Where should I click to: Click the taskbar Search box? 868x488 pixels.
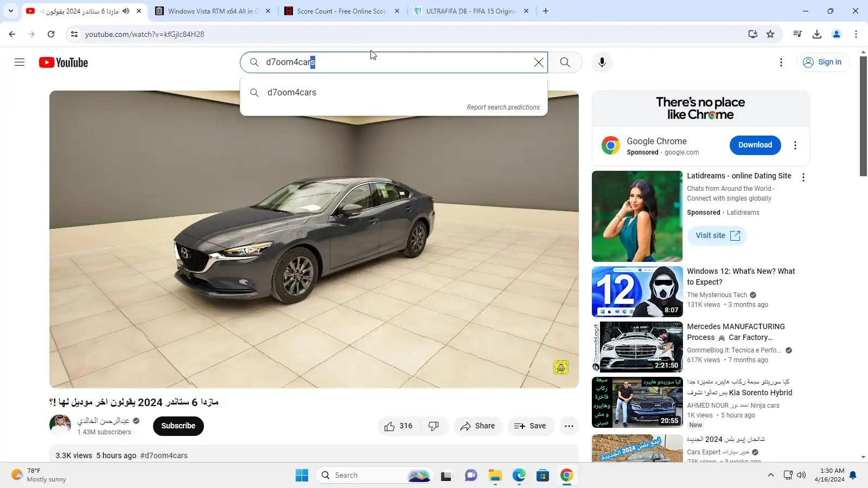(374, 476)
